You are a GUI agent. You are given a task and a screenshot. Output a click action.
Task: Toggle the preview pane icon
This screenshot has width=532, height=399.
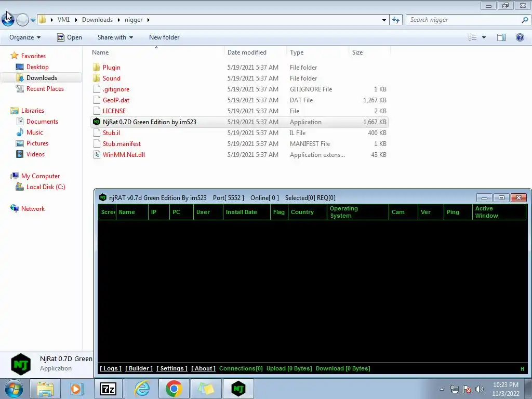[x=501, y=37]
